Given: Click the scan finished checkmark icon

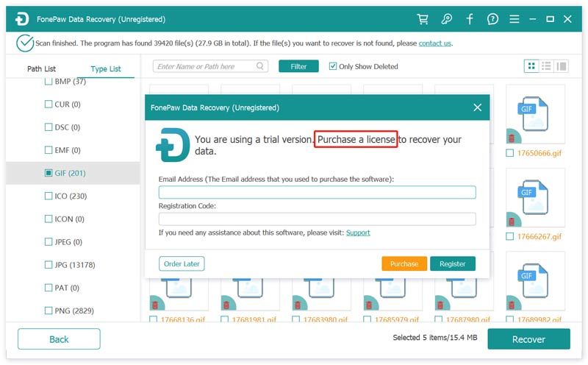Looking at the screenshot, I should tap(25, 43).
